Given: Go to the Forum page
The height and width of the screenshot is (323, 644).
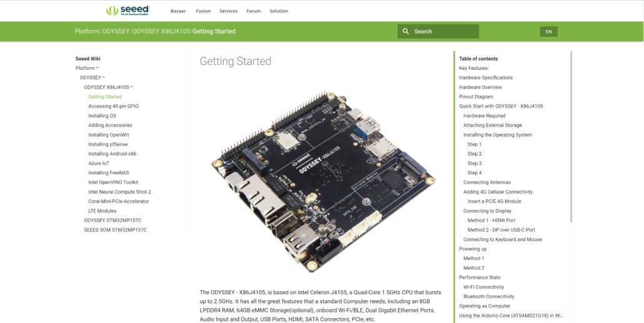Looking at the screenshot, I should tap(253, 11).
